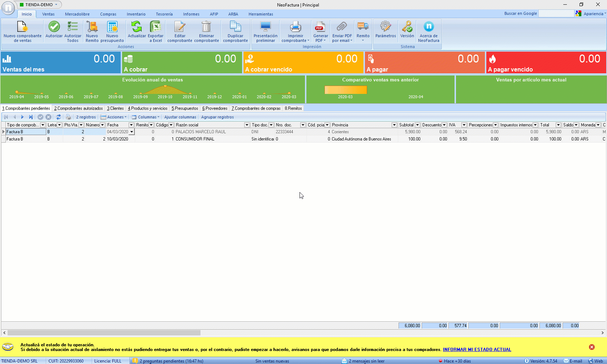The width and height of the screenshot is (607, 364).
Task: Open the Fecha date picker in first row
Action: pos(132,132)
